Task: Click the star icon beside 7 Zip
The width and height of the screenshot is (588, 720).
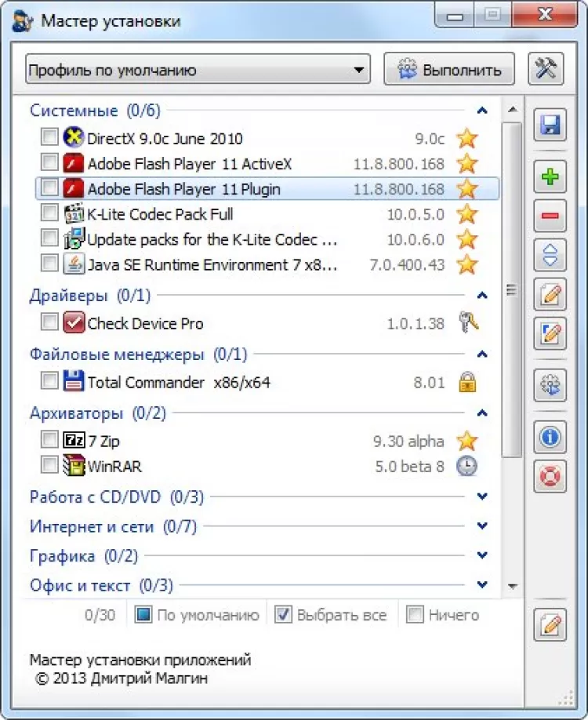Action: [x=466, y=441]
